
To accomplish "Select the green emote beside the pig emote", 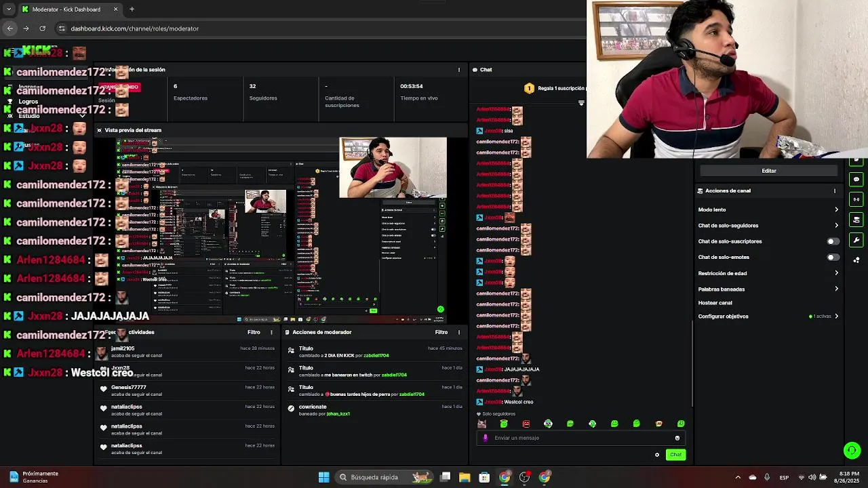I will (504, 424).
